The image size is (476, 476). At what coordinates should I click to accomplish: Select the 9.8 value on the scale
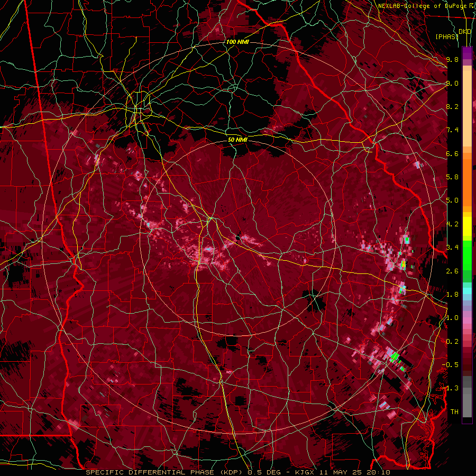coord(452,59)
